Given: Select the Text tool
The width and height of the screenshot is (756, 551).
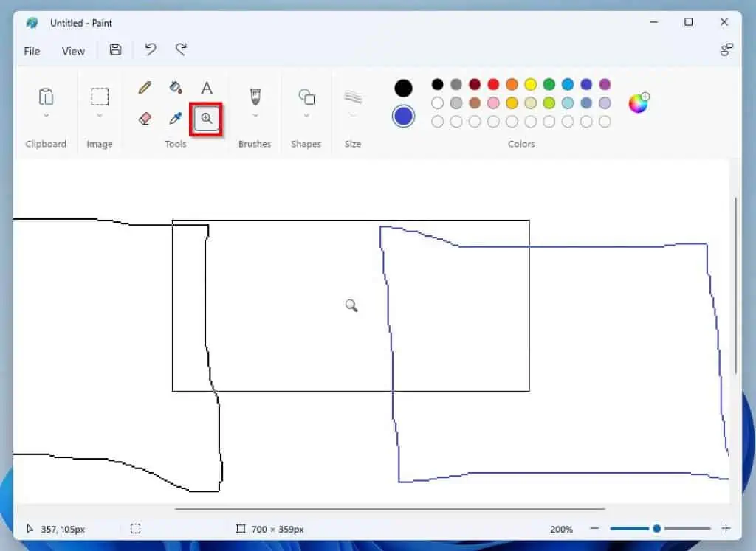Looking at the screenshot, I should (207, 87).
